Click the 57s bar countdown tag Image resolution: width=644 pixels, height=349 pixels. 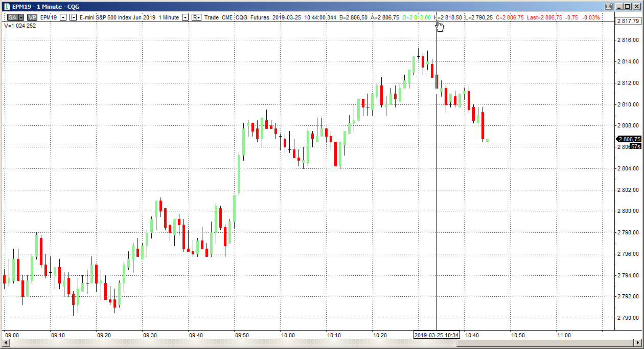(x=635, y=146)
